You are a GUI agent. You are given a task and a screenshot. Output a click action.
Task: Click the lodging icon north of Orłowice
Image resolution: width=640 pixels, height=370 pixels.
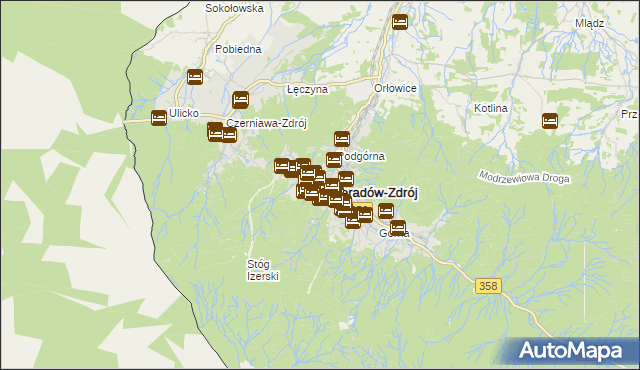[x=400, y=22]
